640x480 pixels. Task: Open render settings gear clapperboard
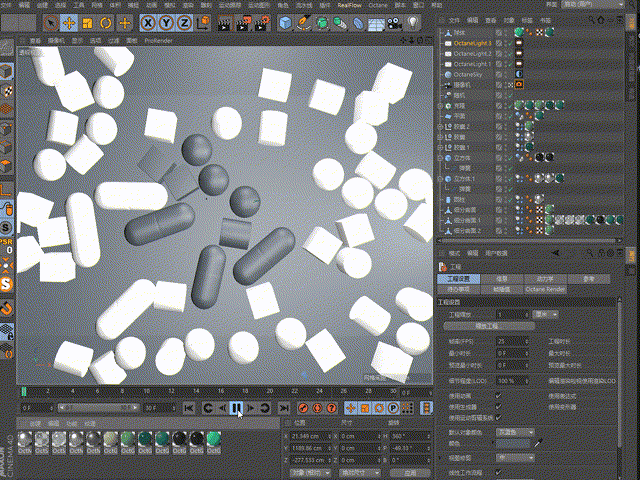pyautogui.click(x=262, y=23)
